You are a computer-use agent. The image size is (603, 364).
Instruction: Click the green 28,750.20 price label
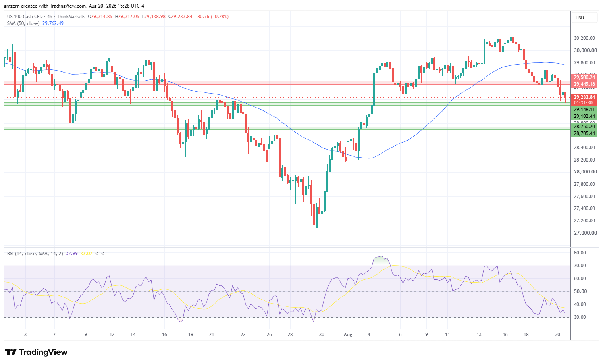point(584,127)
